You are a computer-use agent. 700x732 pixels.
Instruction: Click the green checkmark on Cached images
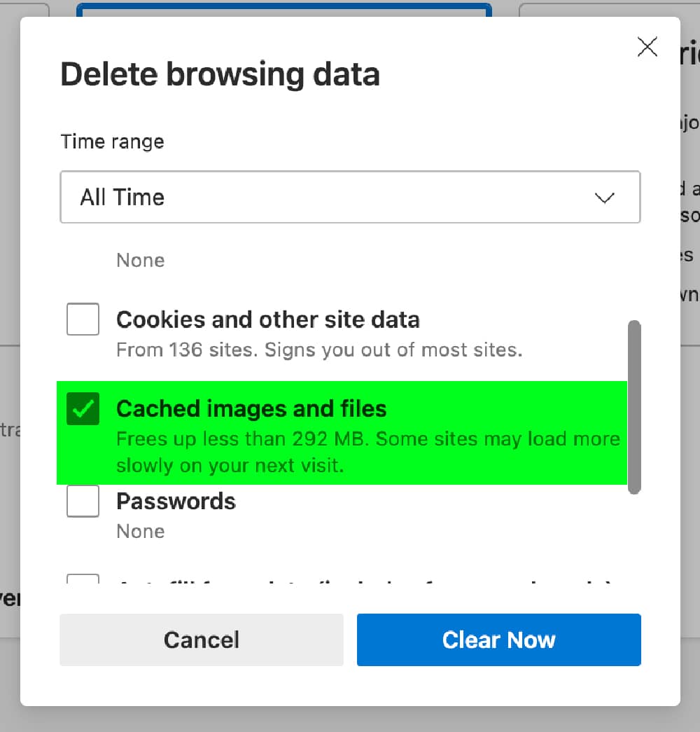[x=83, y=408]
